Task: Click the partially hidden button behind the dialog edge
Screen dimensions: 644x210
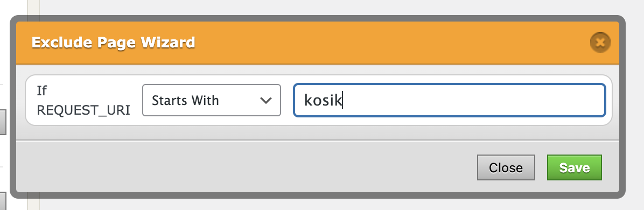Action: point(3,122)
